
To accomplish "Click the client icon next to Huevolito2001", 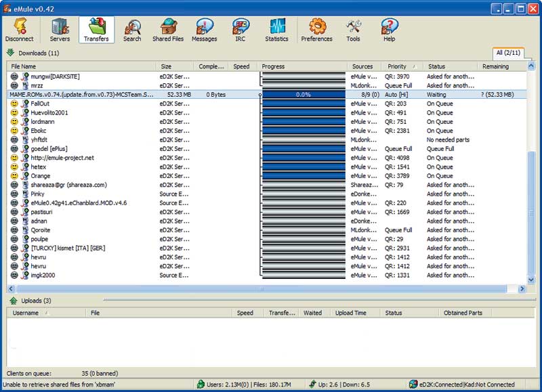I will coord(25,112).
